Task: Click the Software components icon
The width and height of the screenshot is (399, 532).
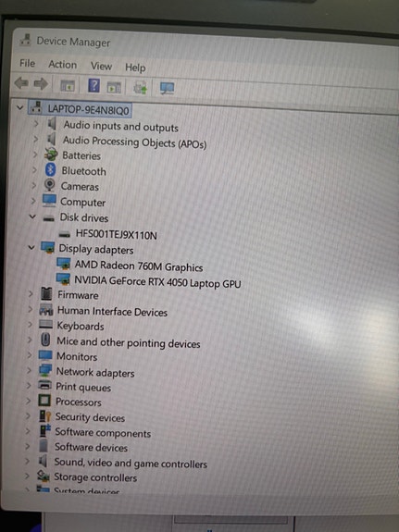Action: [x=44, y=430]
